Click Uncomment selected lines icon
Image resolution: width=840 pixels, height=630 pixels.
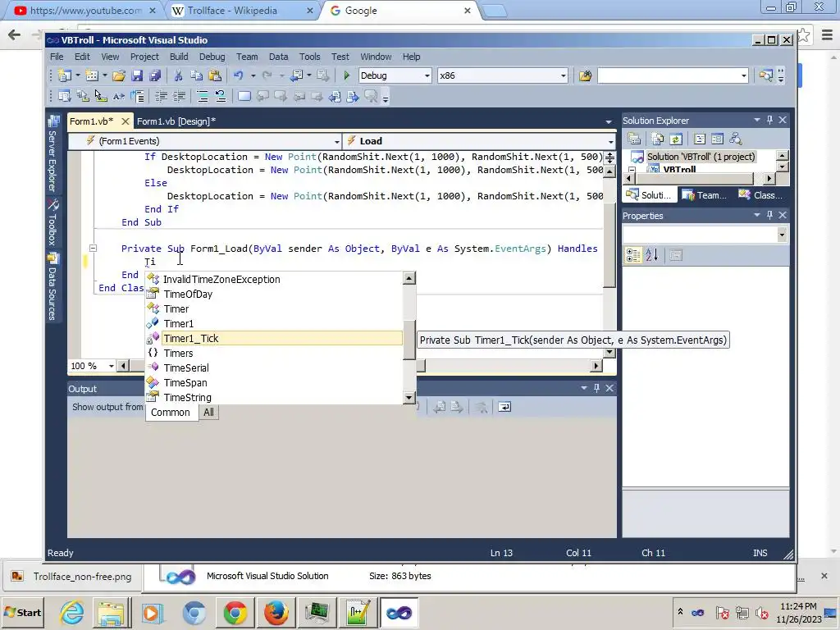(220, 97)
